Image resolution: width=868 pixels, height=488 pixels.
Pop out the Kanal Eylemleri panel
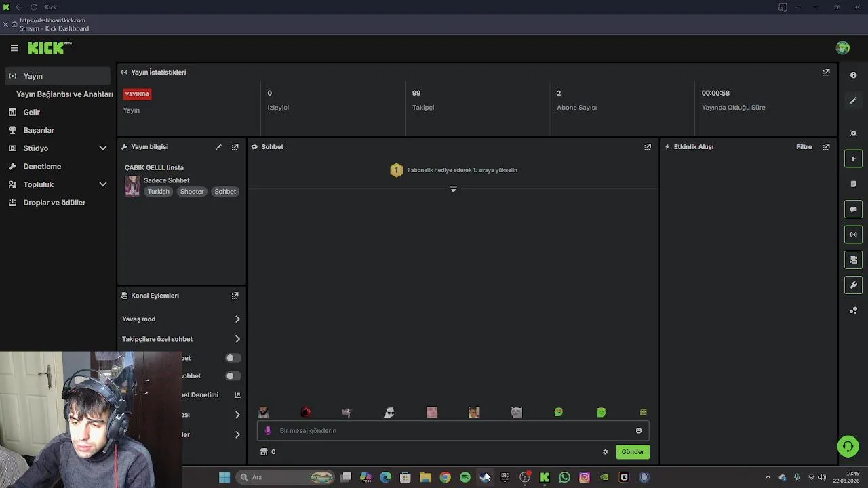pyautogui.click(x=235, y=296)
